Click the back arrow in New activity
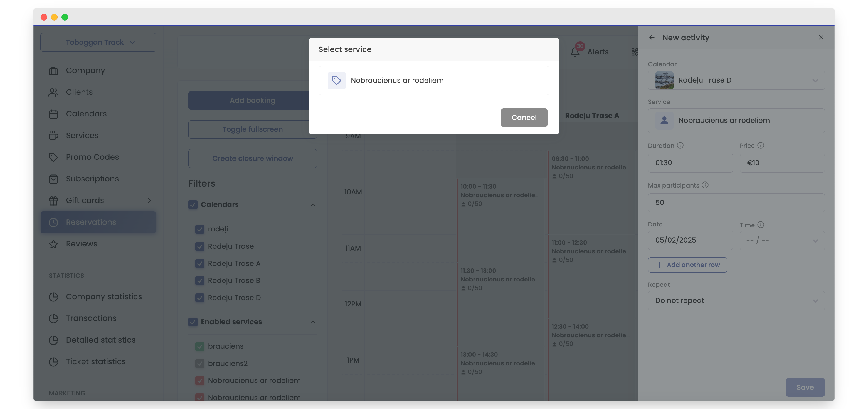The image size is (868, 409). pos(652,37)
